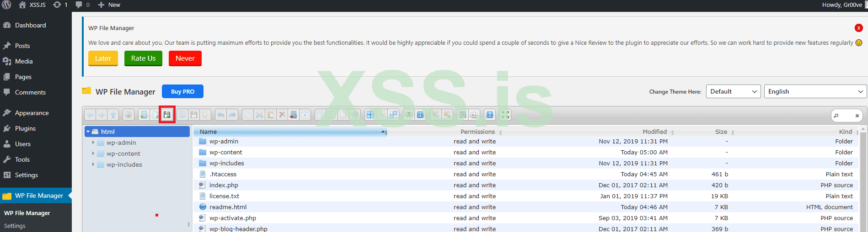Sort files by Name column header

click(x=290, y=132)
